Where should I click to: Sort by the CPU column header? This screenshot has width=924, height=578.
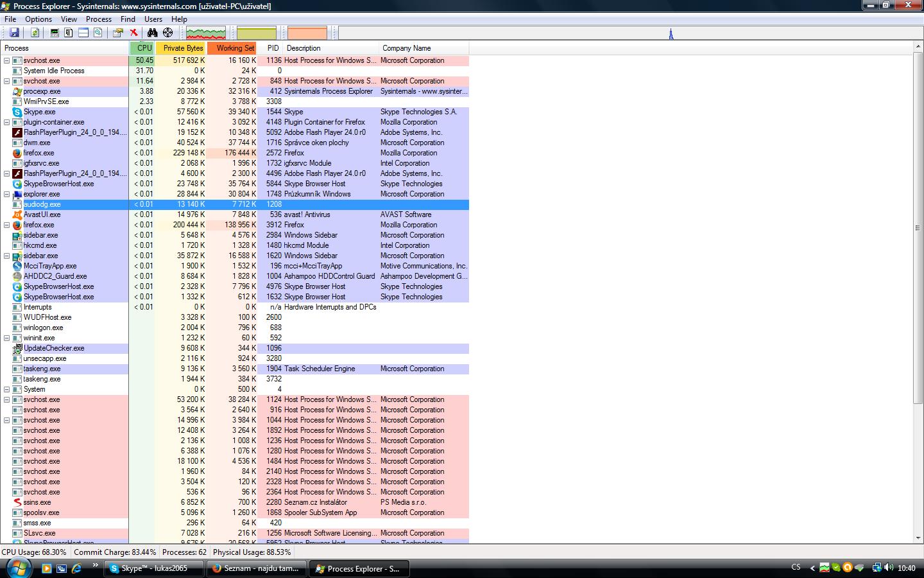point(142,48)
